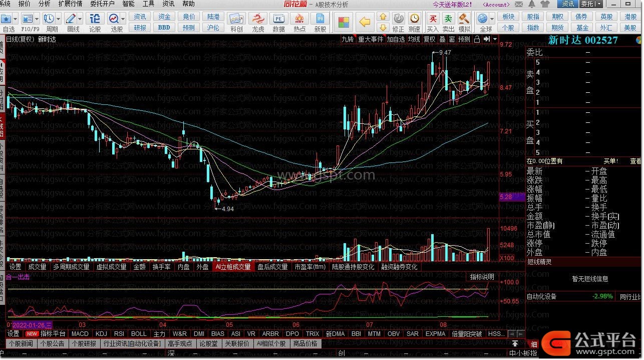644x360 pixels.
Task: Expand the F10/F9 dropdown arrow
Action: click(x=37, y=19)
